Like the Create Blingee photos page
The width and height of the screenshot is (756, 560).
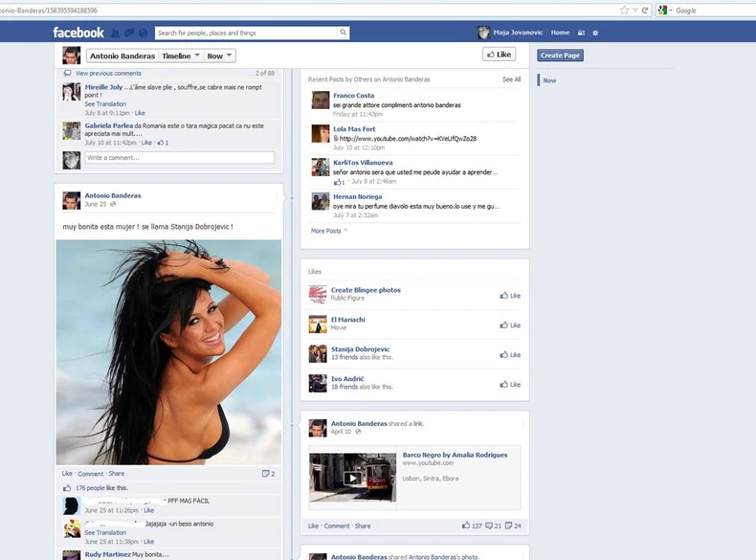tap(510, 296)
